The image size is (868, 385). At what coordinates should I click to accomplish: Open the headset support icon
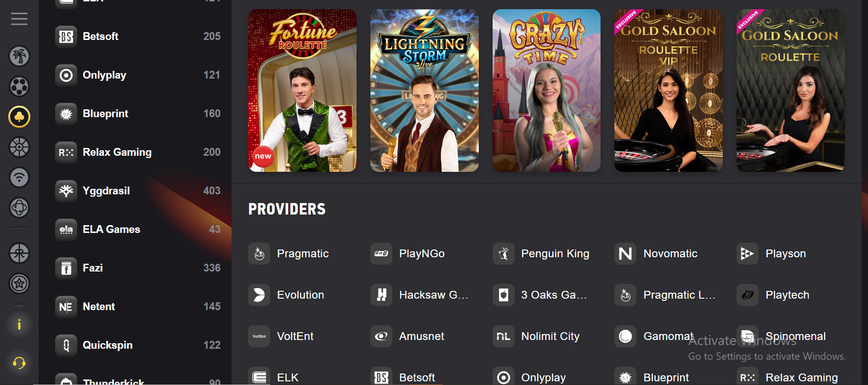pyautogui.click(x=19, y=363)
